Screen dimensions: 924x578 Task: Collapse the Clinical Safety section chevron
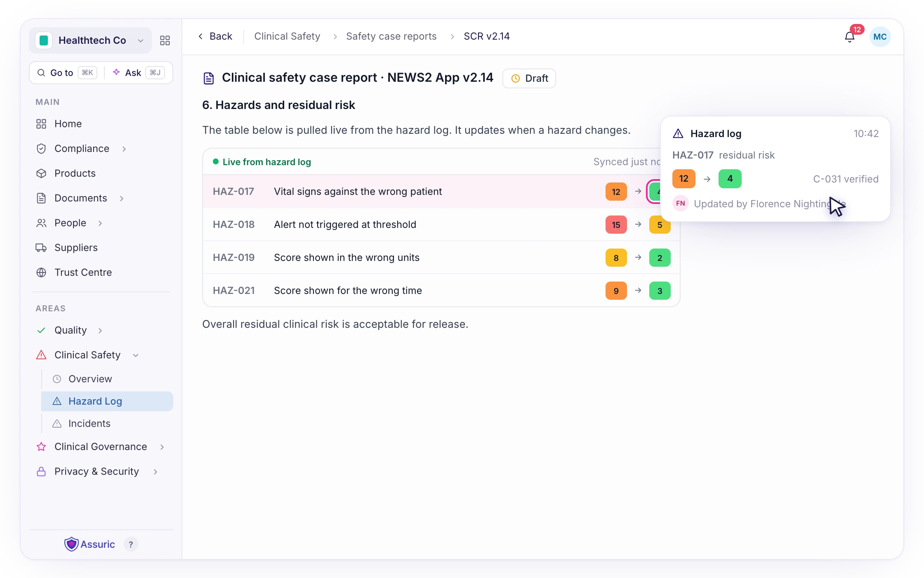(x=136, y=355)
